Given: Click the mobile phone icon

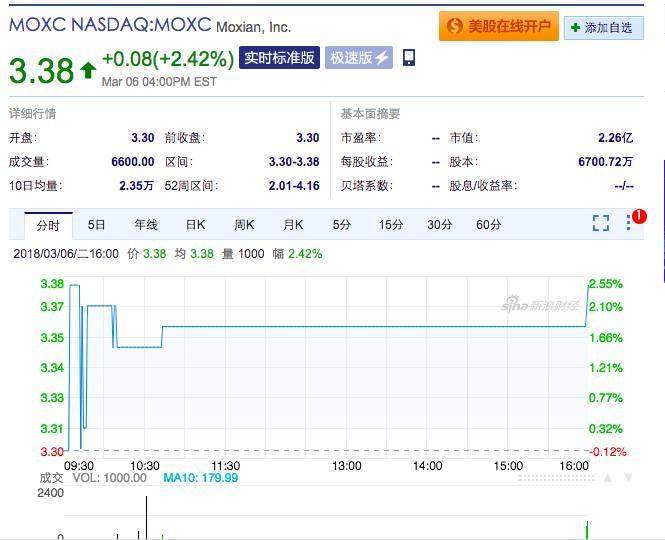Looking at the screenshot, I should point(409,58).
